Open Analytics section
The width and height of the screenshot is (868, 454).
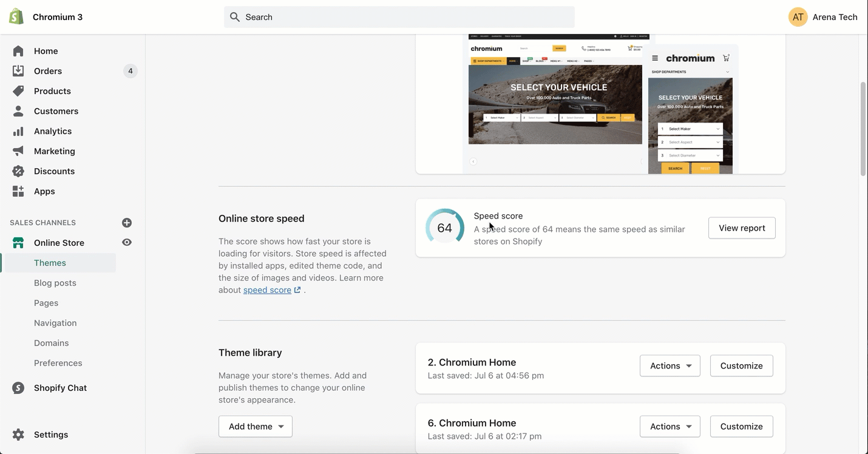53,131
